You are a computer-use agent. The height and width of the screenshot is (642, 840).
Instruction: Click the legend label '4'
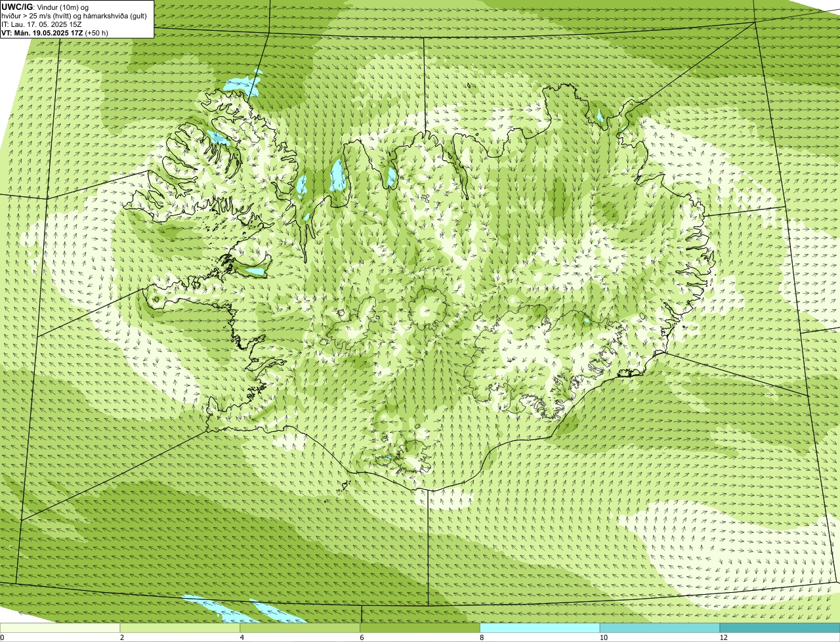tap(242, 638)
